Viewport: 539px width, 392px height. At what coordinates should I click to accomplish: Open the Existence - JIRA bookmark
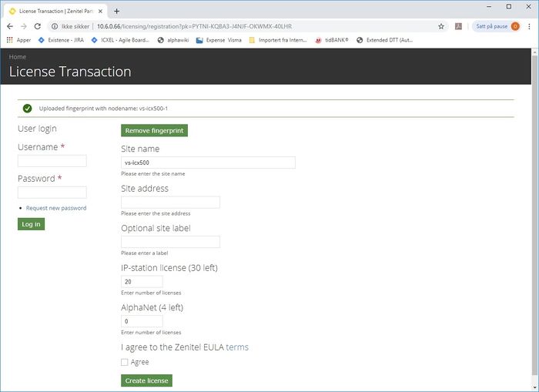[x=61, y=40]
